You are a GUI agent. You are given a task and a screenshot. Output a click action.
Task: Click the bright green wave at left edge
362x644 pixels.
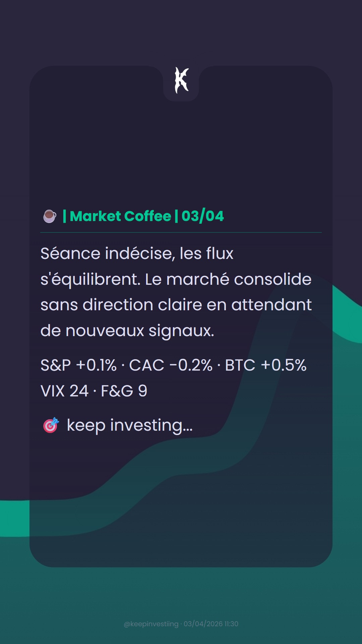(x=15, y=519)
